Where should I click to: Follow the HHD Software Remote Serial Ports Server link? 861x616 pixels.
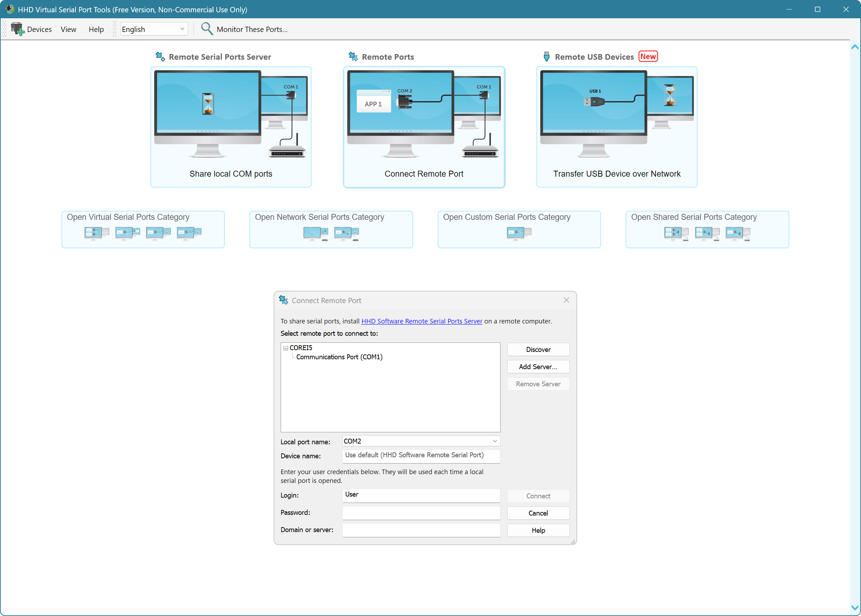(x=422, y=321)
